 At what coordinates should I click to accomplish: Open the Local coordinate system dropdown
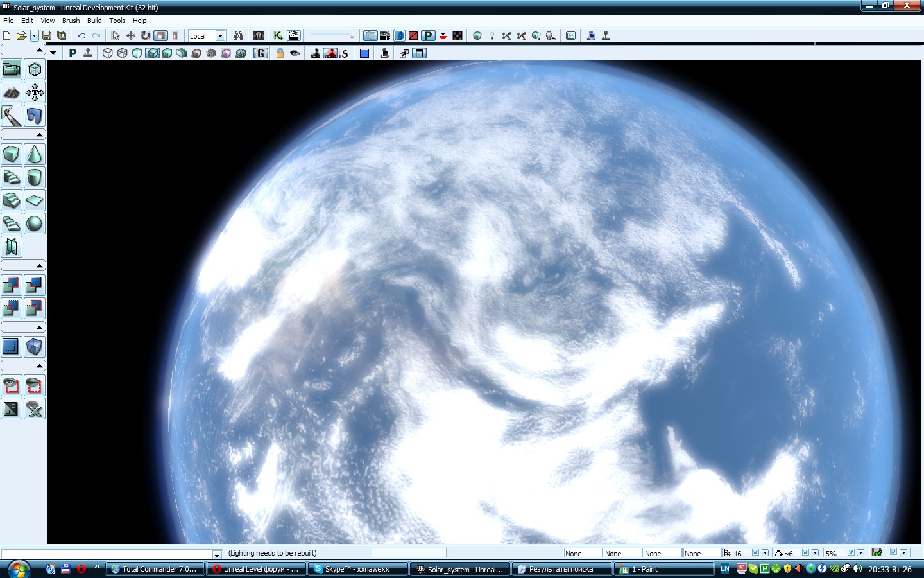point(220,36)
